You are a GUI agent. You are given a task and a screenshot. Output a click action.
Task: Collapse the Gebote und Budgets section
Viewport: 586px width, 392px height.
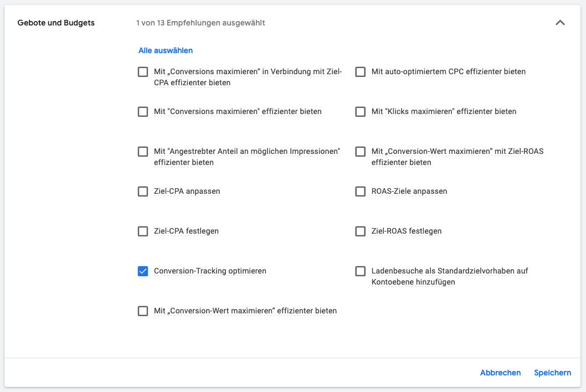click(560, 23)
